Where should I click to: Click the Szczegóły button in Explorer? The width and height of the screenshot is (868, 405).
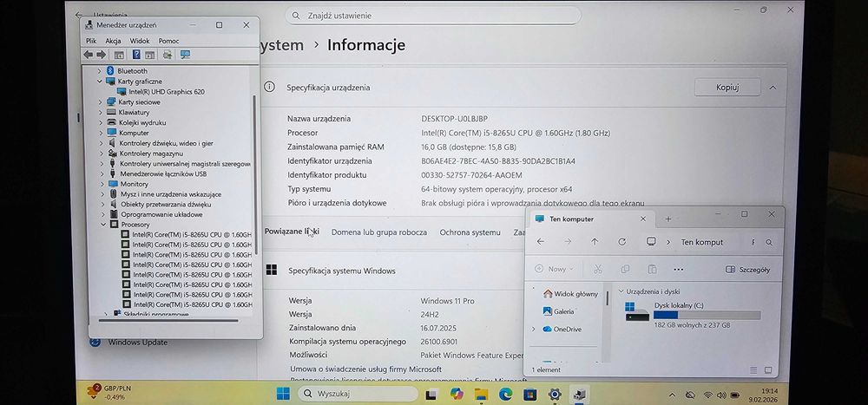coord(748,270)
